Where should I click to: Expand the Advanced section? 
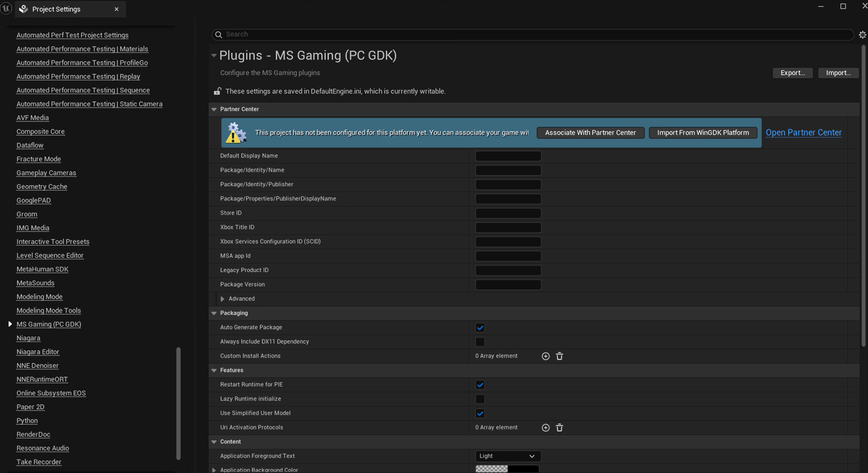(x=223, y=299)
